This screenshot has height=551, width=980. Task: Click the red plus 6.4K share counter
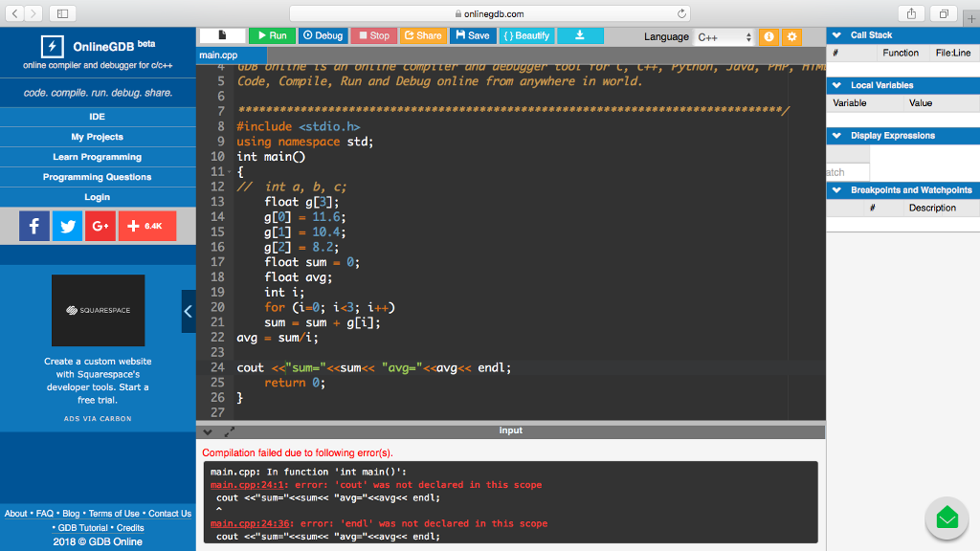point(147,226)
